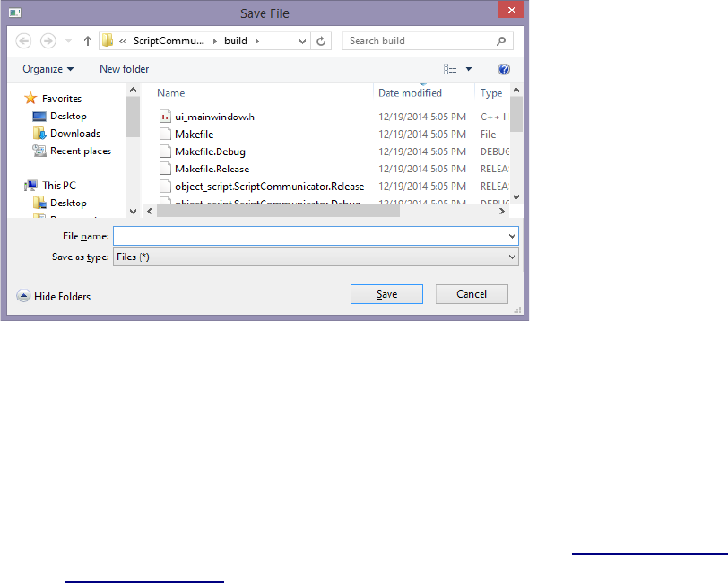Open Desktop under This PC
Image resolution: width=728 pixels, height=583 pixels.
(x=68, y=203)
